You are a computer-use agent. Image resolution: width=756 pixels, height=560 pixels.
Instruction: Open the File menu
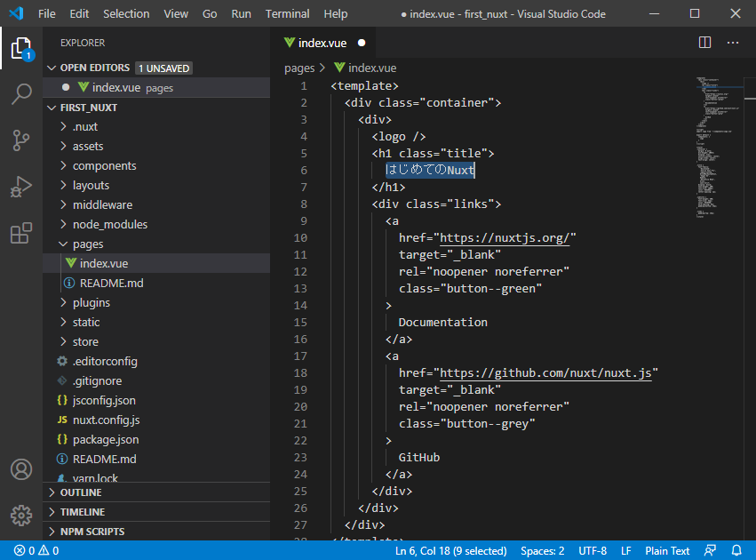[47, 13]
